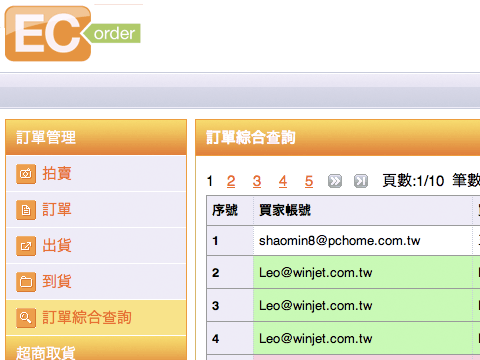Click serial number 1 cell

(x=230, y=241)
